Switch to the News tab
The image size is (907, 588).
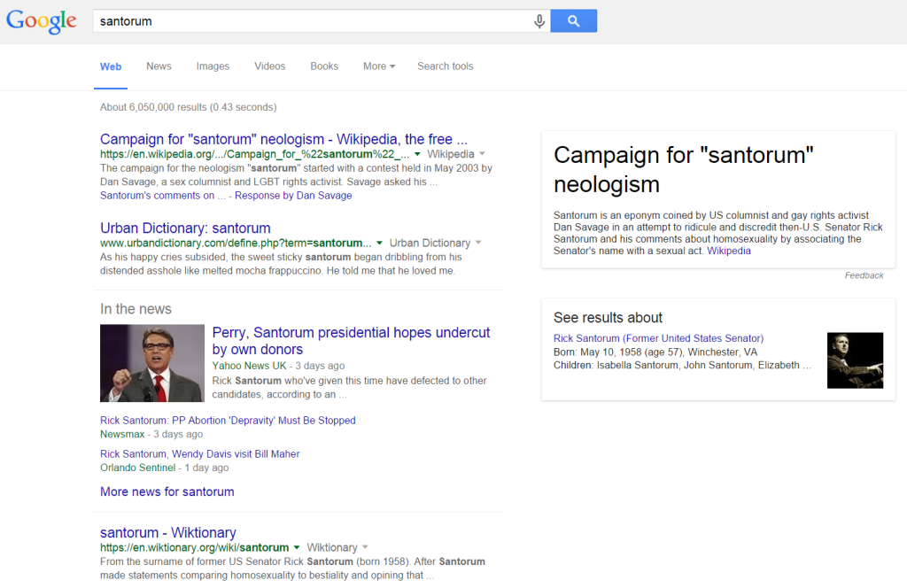pos(159,66)
